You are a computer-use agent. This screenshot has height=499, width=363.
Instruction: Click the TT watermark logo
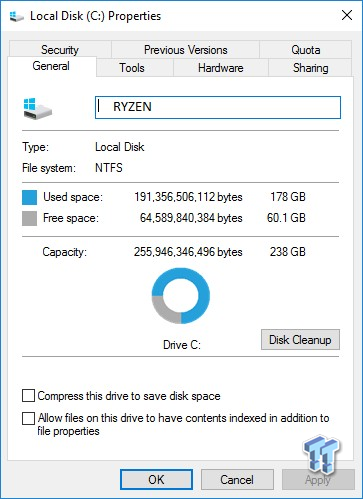click(321, 454)
